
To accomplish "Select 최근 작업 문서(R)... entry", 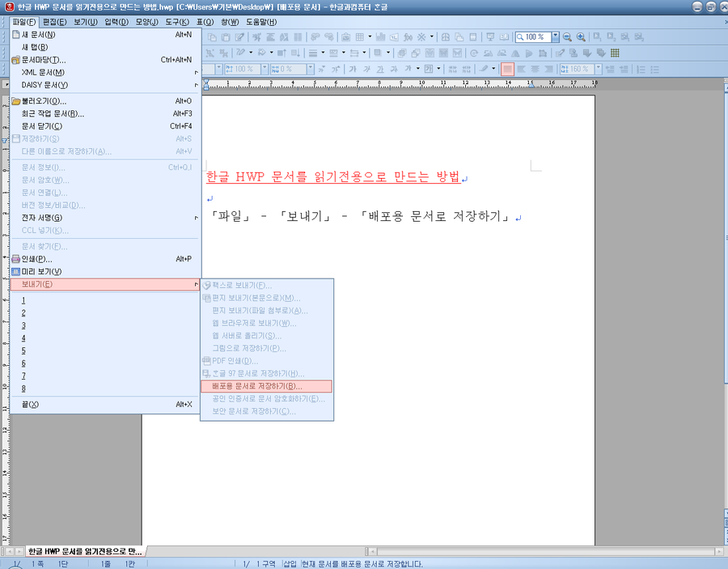I will pyautogui.click(x=105, y=114).
